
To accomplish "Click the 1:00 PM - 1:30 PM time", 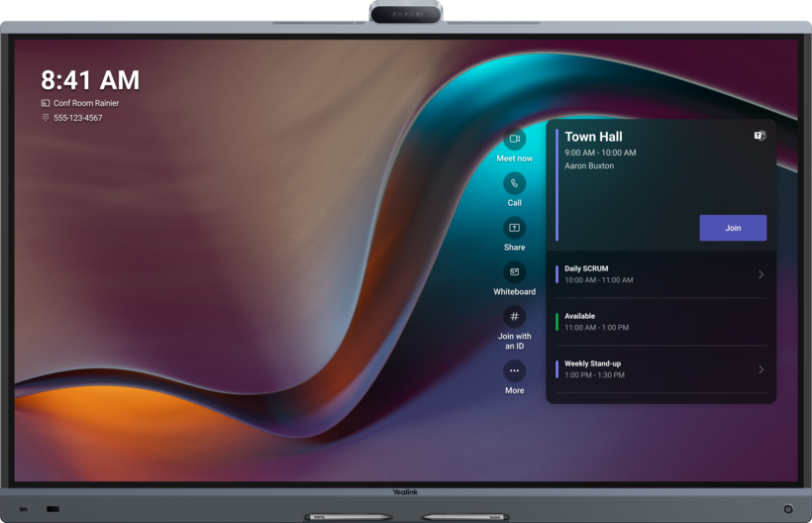I will click(594, 374).
